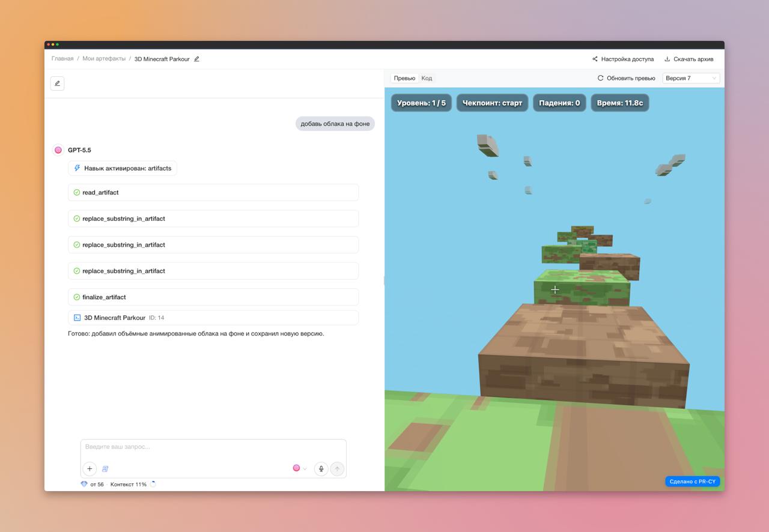Click the lightning icon on the artifacts skill chip
The width and height of the screenshot is (769, 532).
[x=77, y=168]
